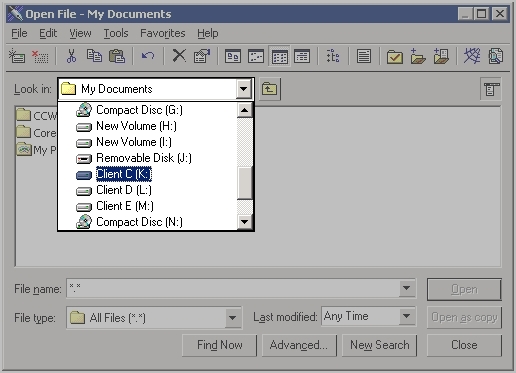Click the Cut scissors icon in toolbar
516x373 pixels.
pos(71,56)
